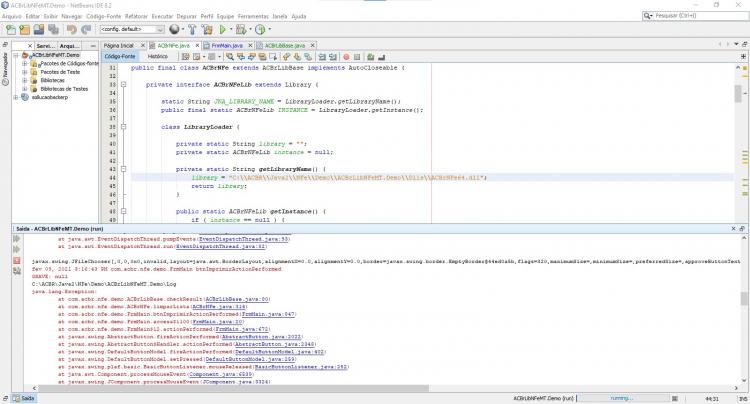
Task: Expand the solucaobackerp project node
Action: coord(16,97)
